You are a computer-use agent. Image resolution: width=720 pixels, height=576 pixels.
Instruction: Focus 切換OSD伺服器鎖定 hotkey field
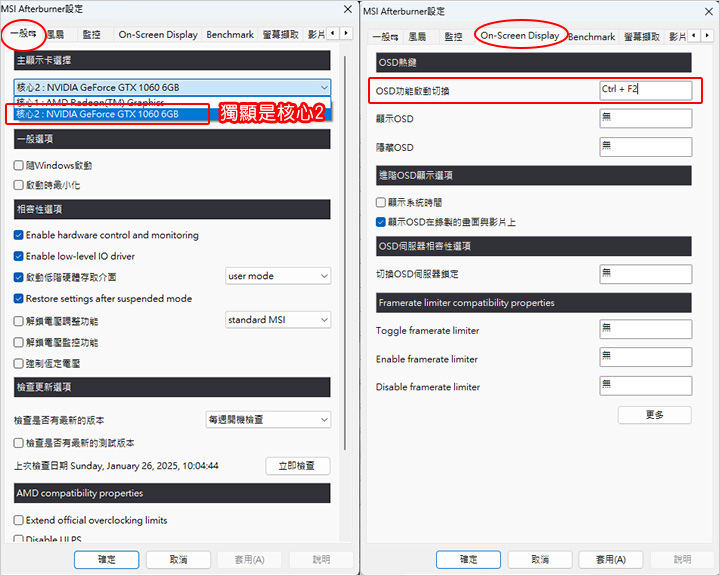(646, 274)
